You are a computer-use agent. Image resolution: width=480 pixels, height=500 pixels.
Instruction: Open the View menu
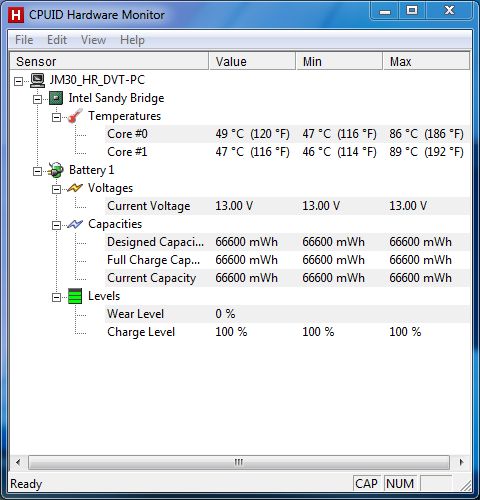(94, 40)
